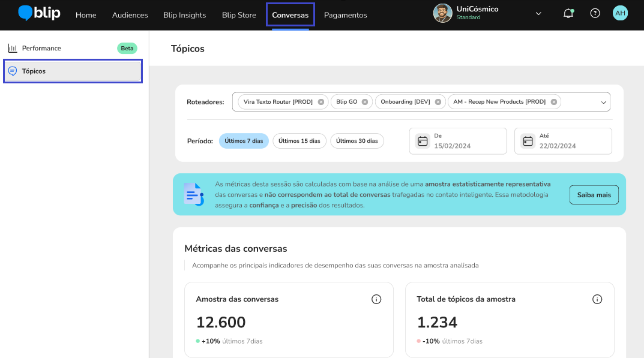The image size is (644, 358).
Task: Remove Vira Texto Router [PROD] chip
Action: click(x=321, y=102)
